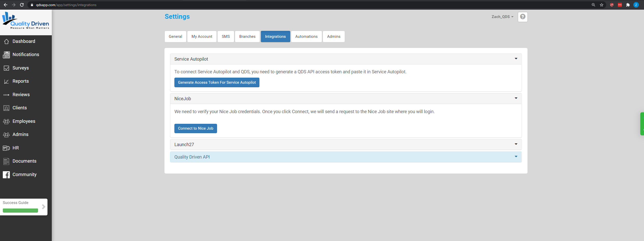Open the Zach_QDS user dropdown
This screenshot has height=241, width=644.
click(x=502, y=17)
